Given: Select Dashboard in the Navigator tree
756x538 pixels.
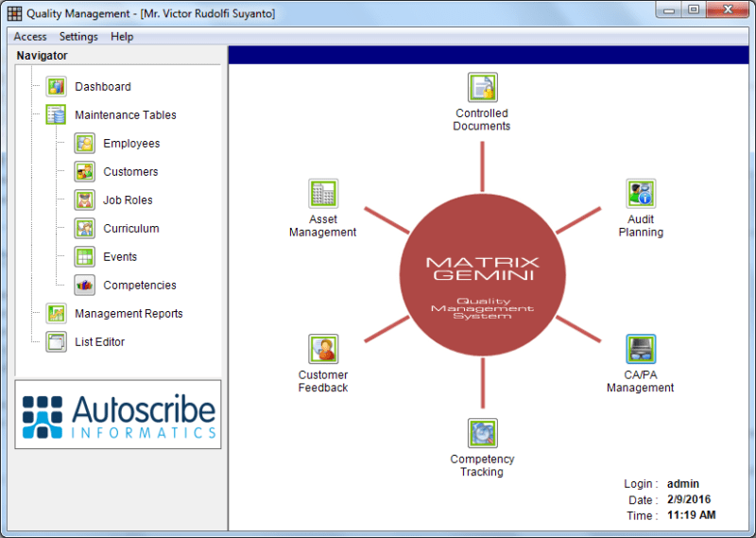Looking at the screenshot, I should 103,87.
